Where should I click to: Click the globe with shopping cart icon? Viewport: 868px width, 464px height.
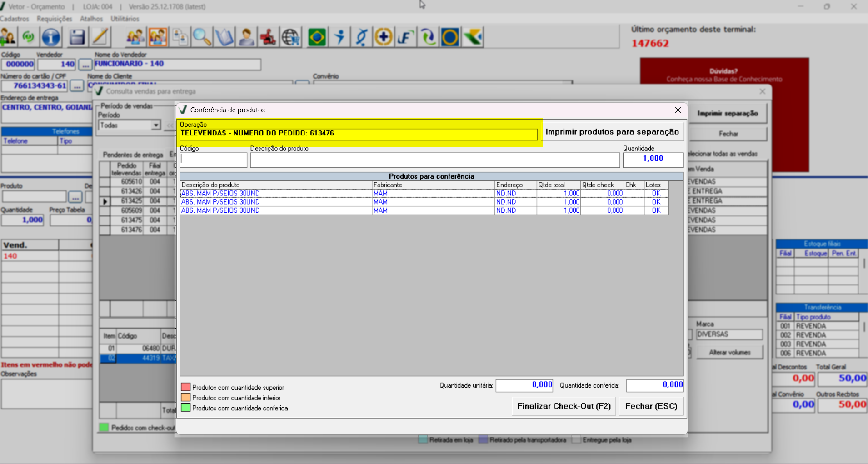(x=291, y=37)
